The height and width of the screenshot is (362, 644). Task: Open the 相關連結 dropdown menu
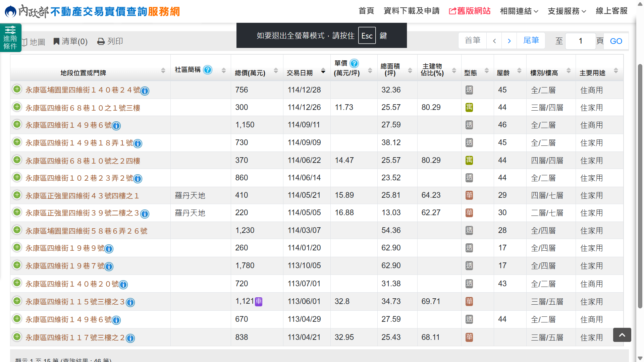pyautogui.click(x=519, y=11)
